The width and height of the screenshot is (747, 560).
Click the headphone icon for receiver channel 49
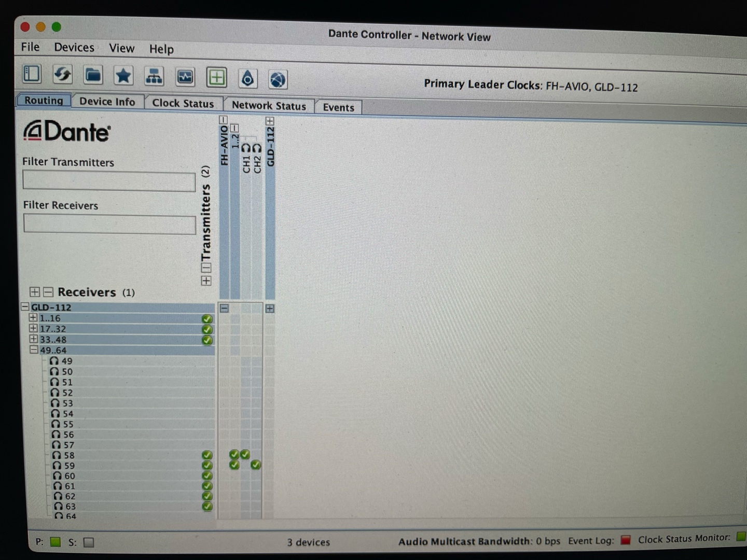pyautogui.click(x=54, y=361)
